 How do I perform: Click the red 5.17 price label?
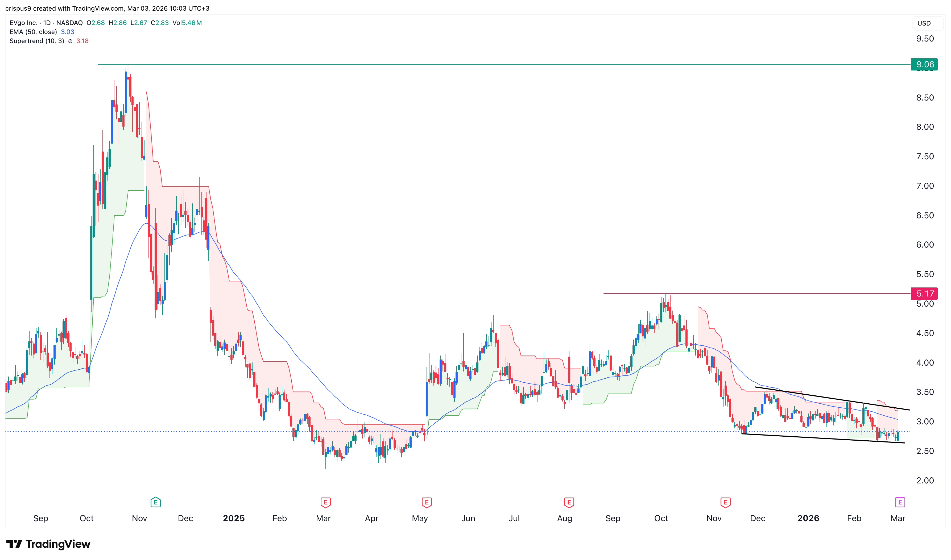925,294
